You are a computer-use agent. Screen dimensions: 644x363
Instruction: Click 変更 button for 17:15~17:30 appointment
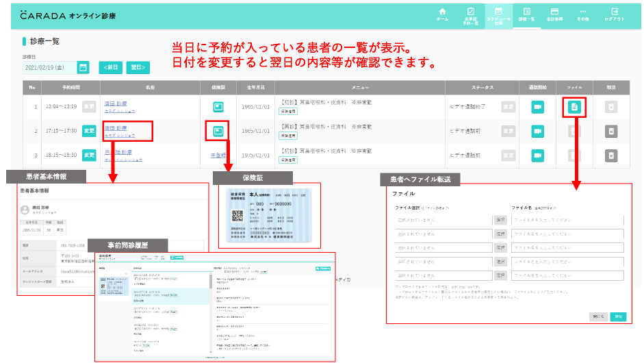(89, 131)
